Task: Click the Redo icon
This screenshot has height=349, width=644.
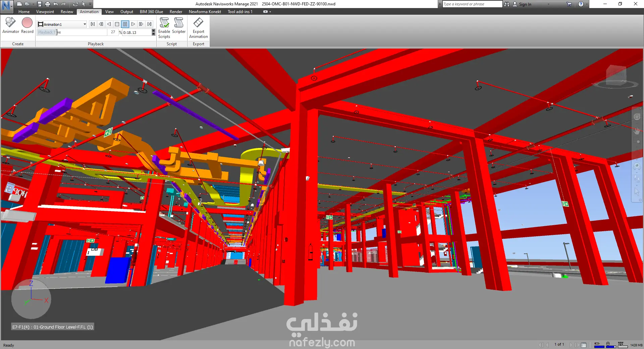Action: 64,4
